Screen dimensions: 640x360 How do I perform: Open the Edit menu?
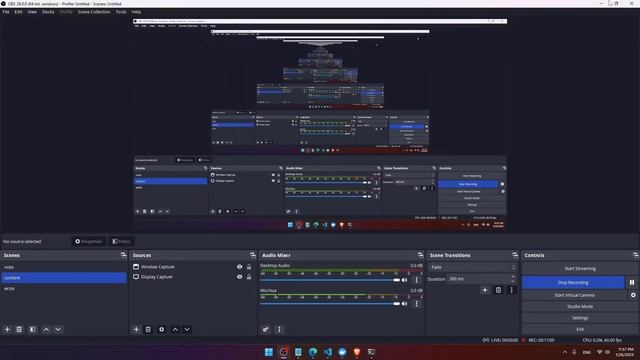click(x=18, y=12)
